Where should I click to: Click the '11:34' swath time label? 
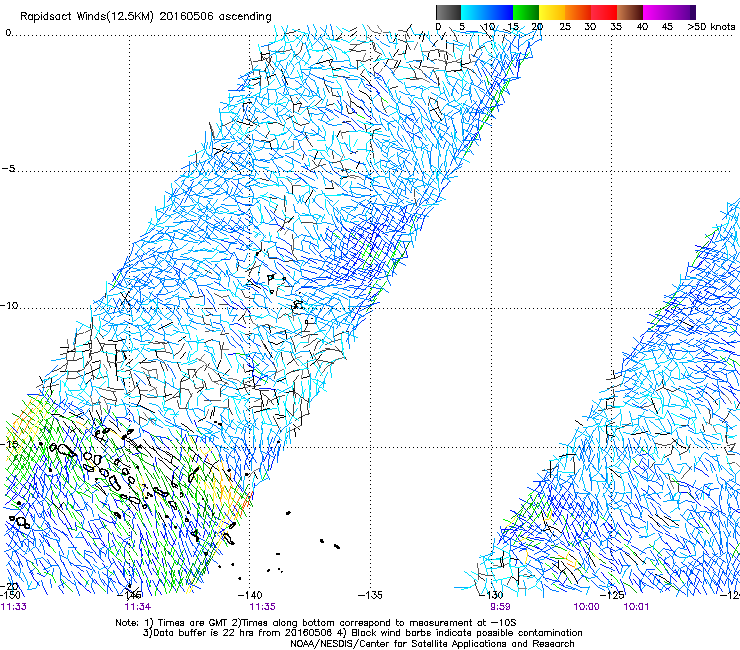tap(137, 607)
